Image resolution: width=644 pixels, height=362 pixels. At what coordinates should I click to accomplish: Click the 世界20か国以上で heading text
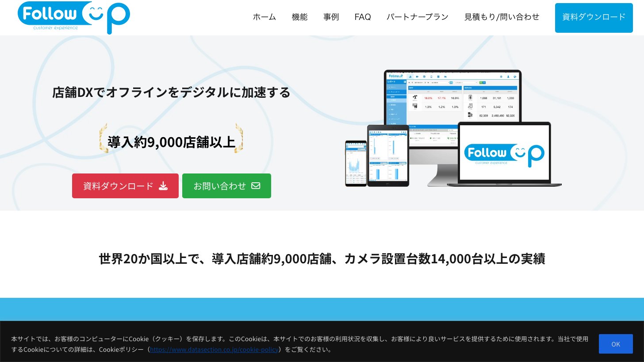pos(322,258)
